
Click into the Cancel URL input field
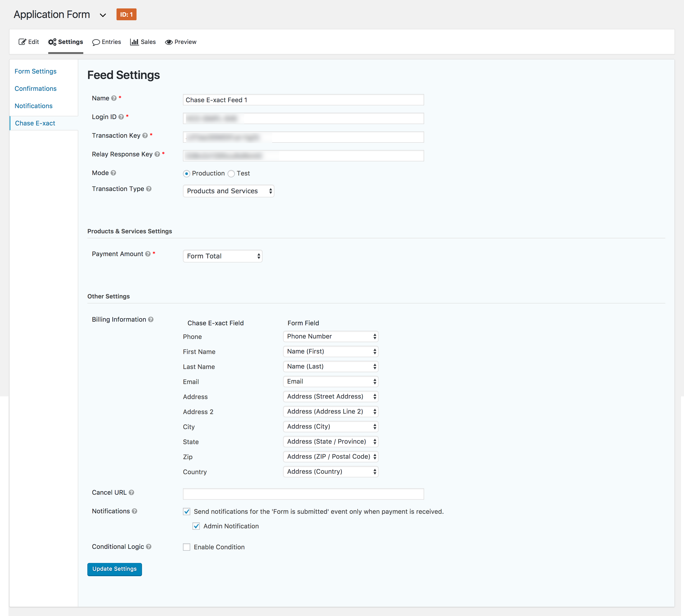[x=304, y=494]
